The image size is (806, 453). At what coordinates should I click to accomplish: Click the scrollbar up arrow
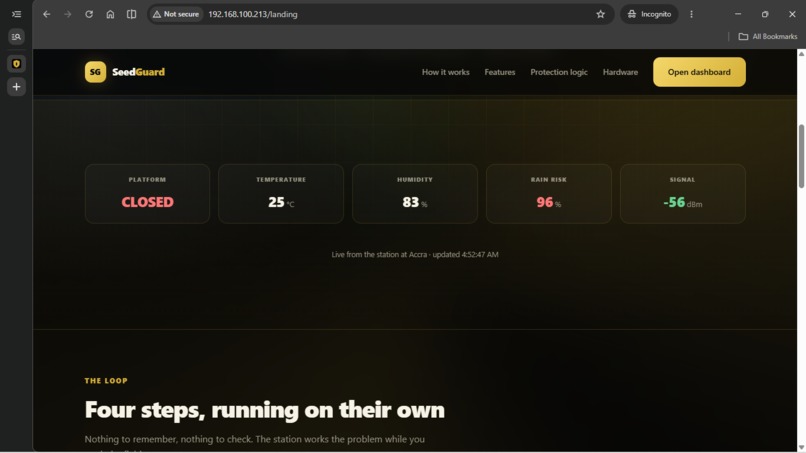801,53
